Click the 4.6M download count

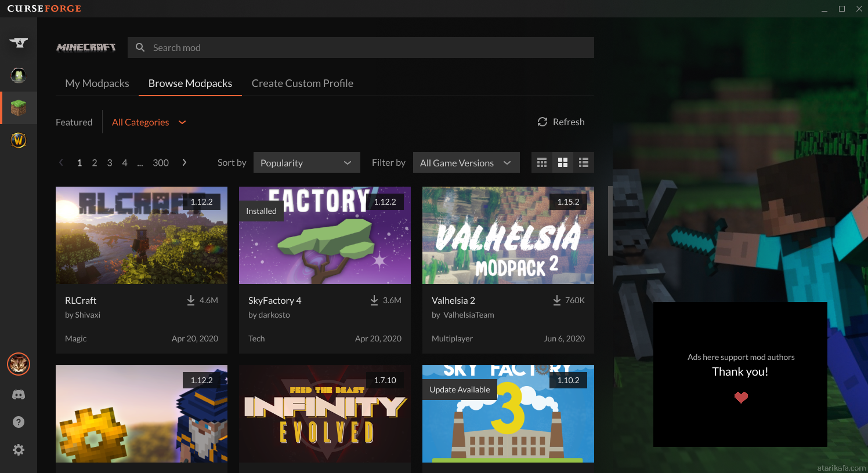209,300
